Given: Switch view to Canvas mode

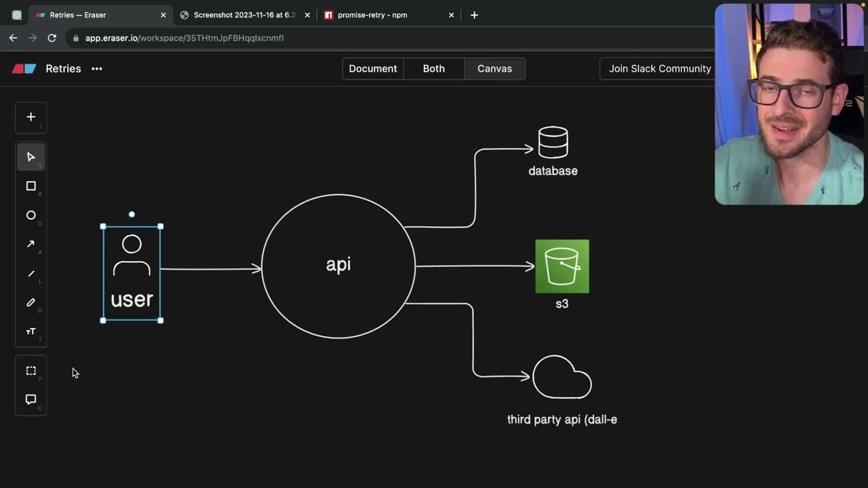Looking at the screenshot, I should tap(494, 68).
